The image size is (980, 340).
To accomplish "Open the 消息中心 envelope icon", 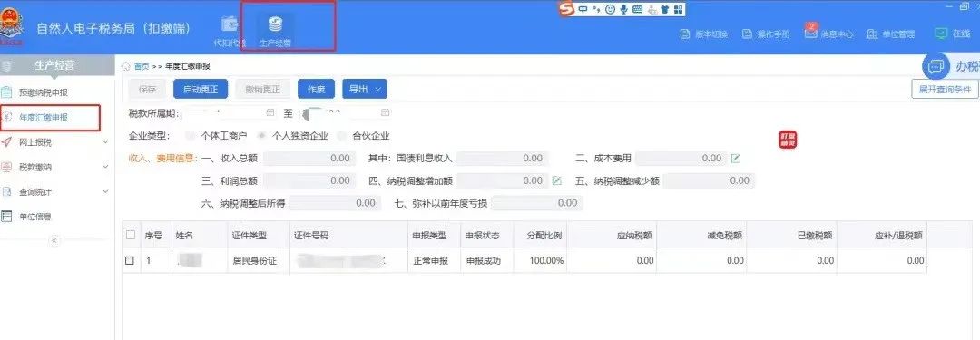I will point(810,34).
